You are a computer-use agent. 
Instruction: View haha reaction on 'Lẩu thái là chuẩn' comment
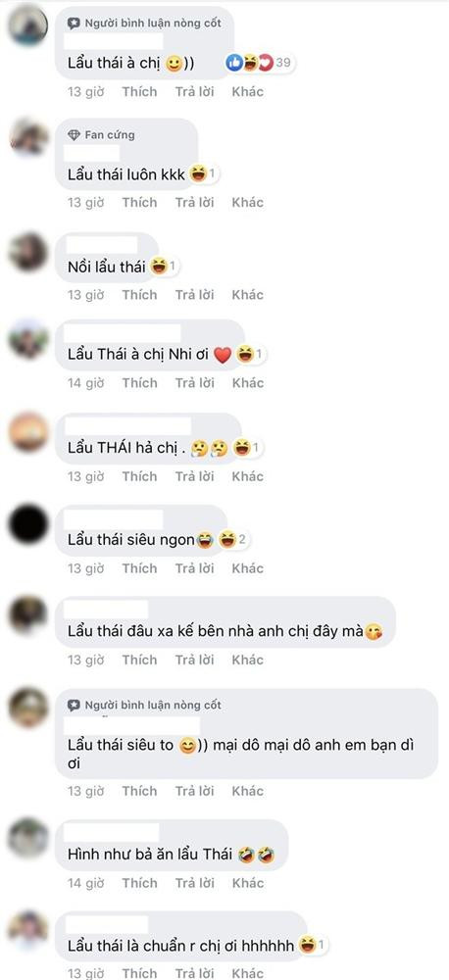click(x=312, y=947)
